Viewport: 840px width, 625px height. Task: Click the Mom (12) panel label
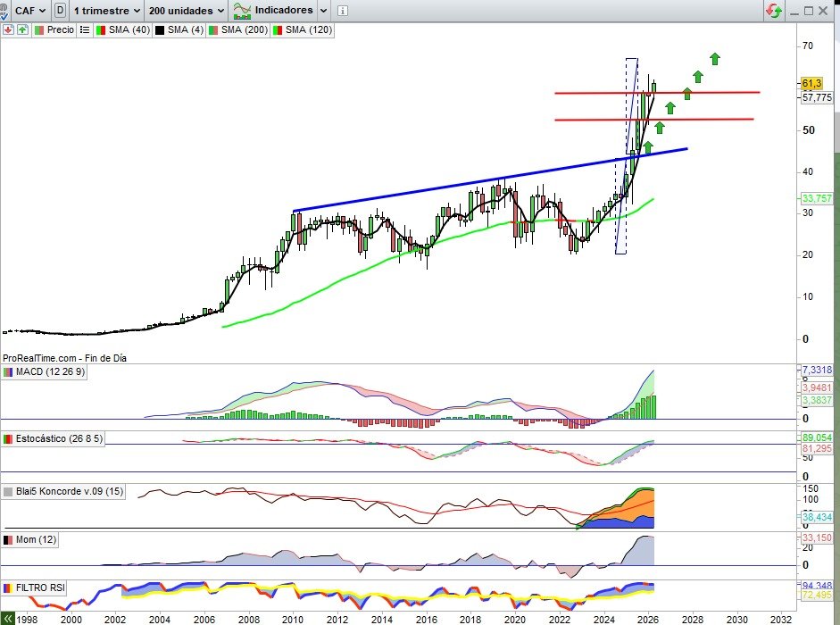[30, 540]
